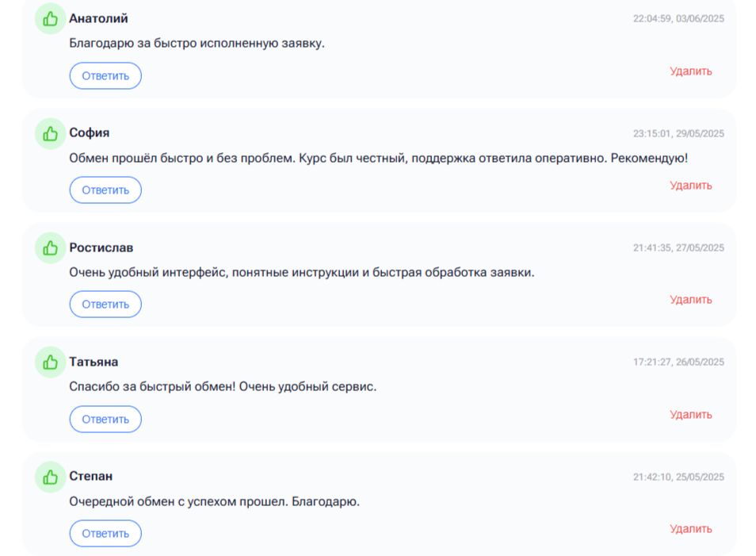Delete Степан's review via Удалить
The image size is (756, 556).
[690, 529]
